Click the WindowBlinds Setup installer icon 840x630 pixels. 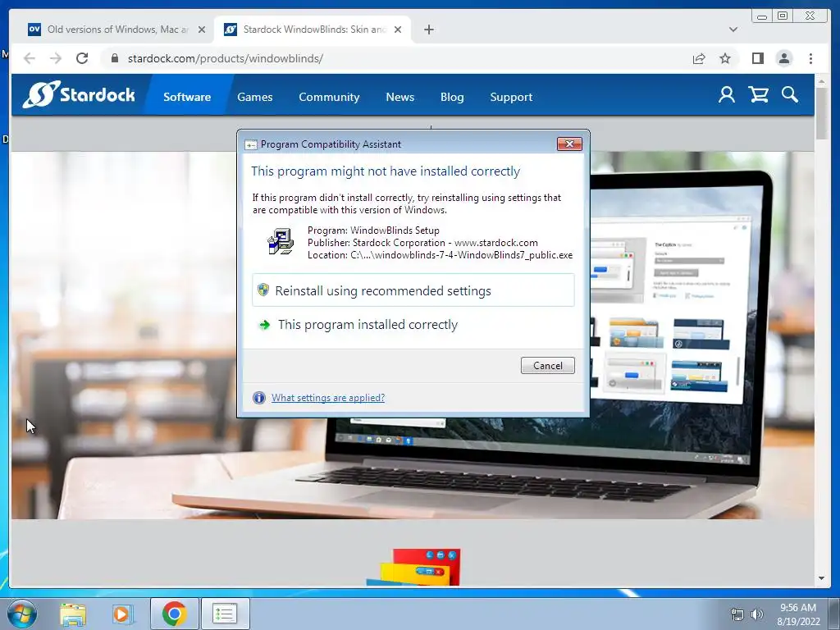(x=281, y=241)
